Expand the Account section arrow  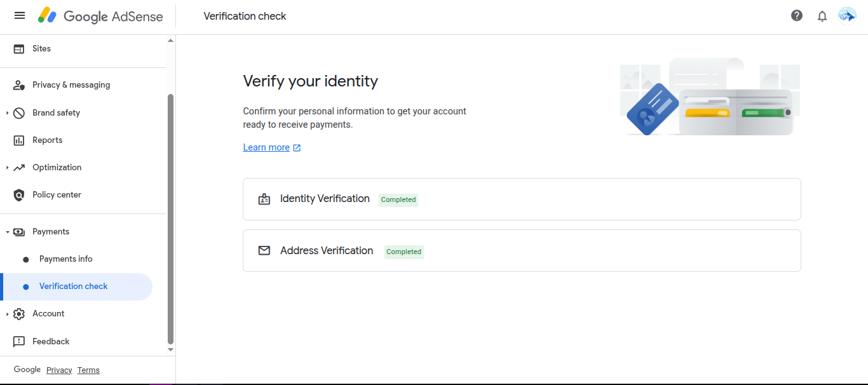[x=8, y=314]
